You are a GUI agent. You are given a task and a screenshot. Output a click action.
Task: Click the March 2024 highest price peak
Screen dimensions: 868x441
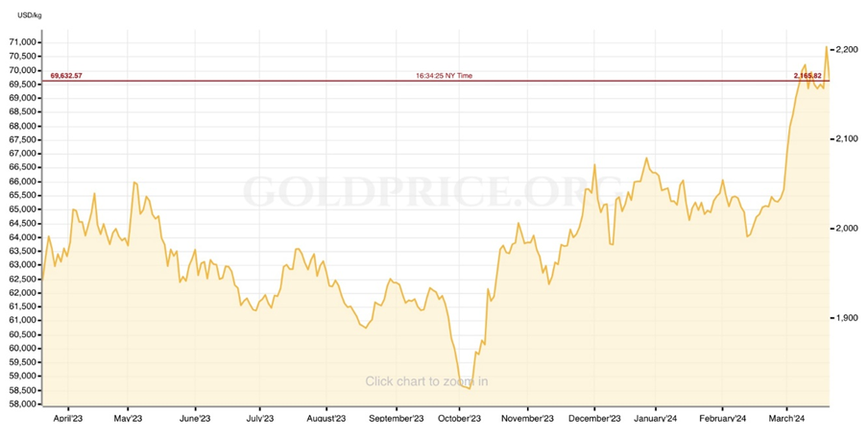(826, 47)
